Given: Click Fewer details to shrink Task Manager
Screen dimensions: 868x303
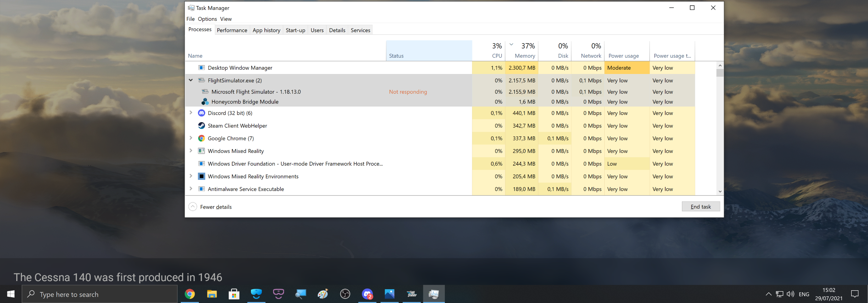Looking at the screenshot, I should click(215, 207).
